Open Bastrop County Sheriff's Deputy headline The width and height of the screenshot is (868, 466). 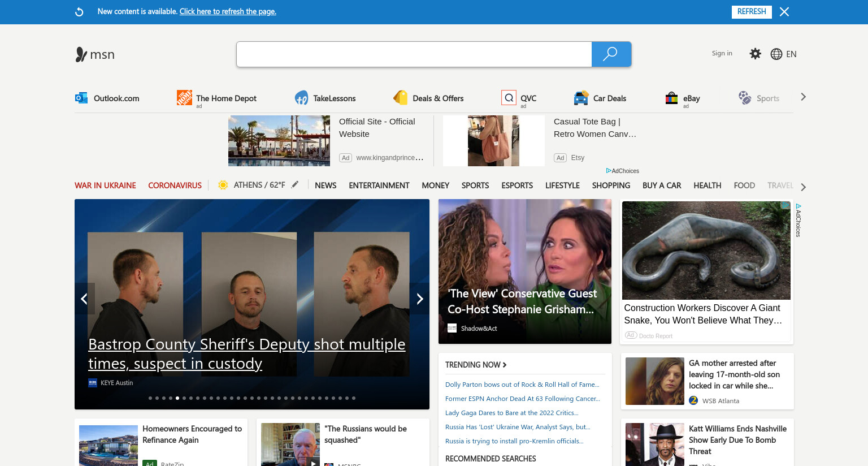[x=247, y=353]
